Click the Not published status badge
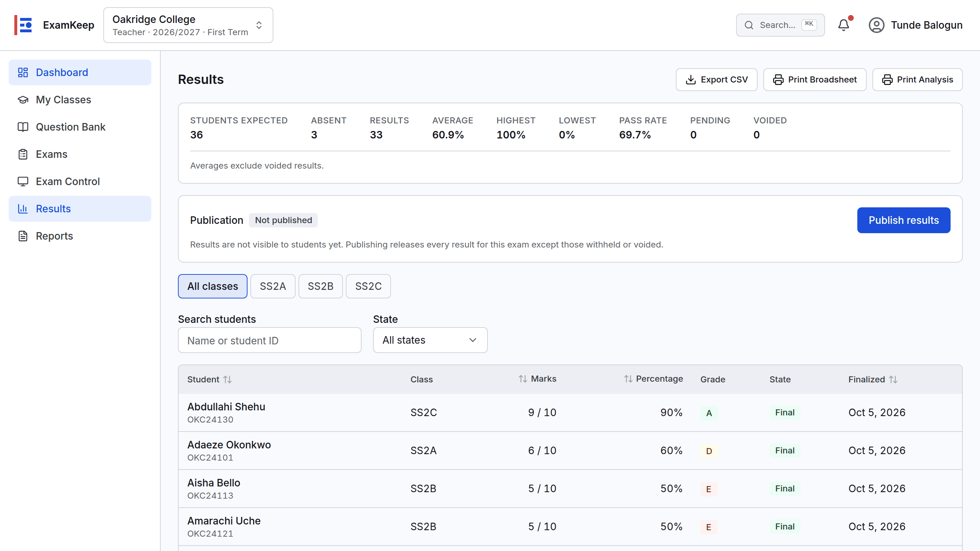 click(283, 220)
